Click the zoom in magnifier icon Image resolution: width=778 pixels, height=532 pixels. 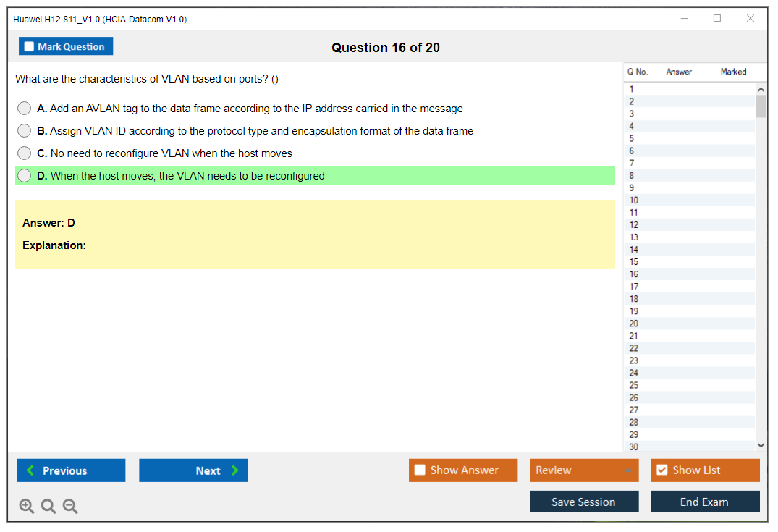tap(27, 507)
